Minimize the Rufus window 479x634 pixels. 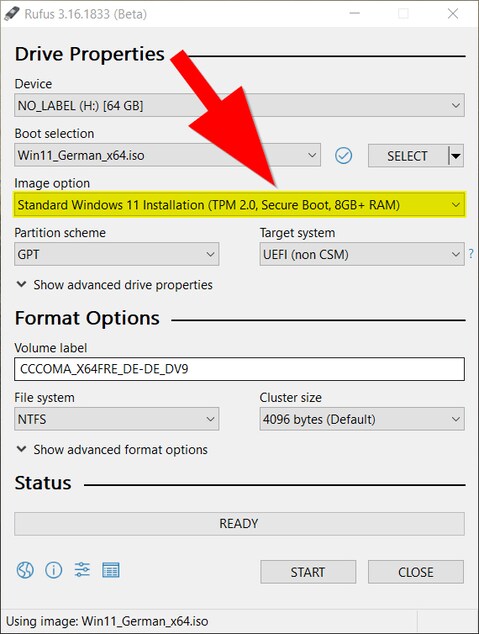[x=355, y=14]
